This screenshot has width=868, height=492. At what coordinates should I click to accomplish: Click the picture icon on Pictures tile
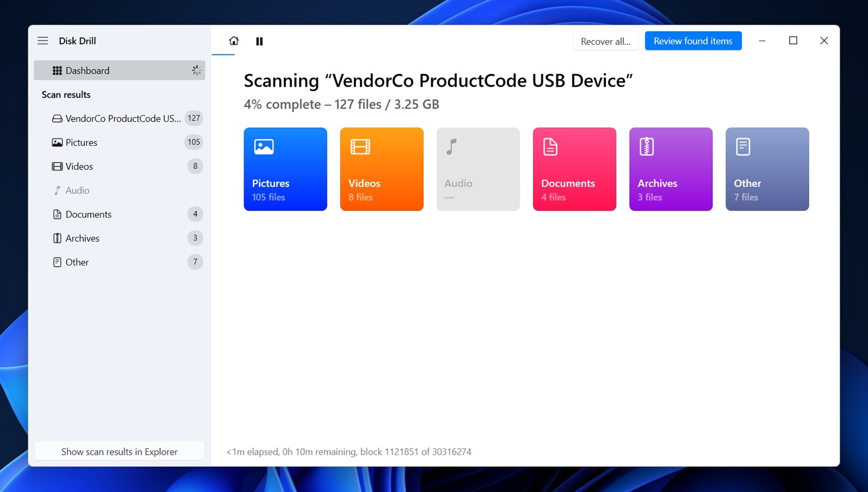(264, 147)
